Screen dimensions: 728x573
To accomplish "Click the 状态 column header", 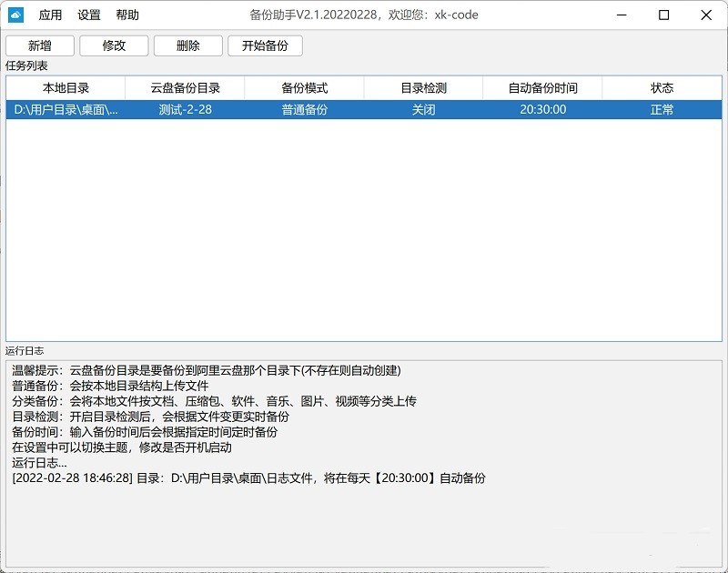I will point(662,86).
